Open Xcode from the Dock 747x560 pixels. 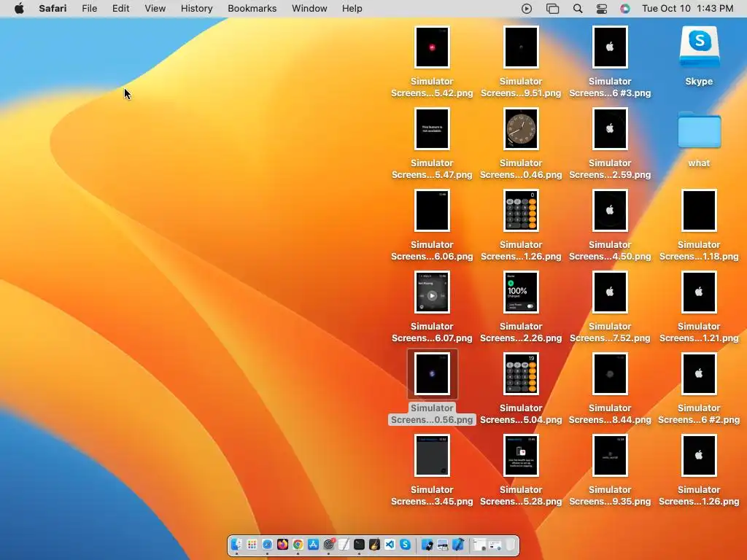[458, 544]
